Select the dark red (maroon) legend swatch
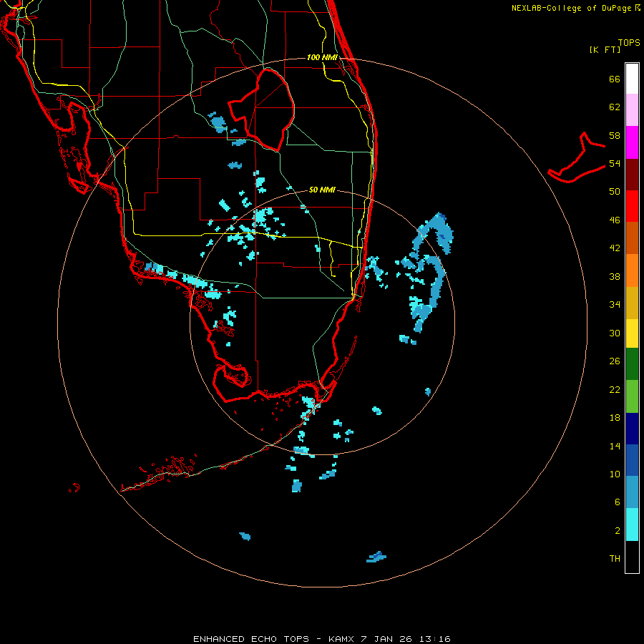Image resolution: width=644 pixels, height=644 pixels. [x=632, y=174]
